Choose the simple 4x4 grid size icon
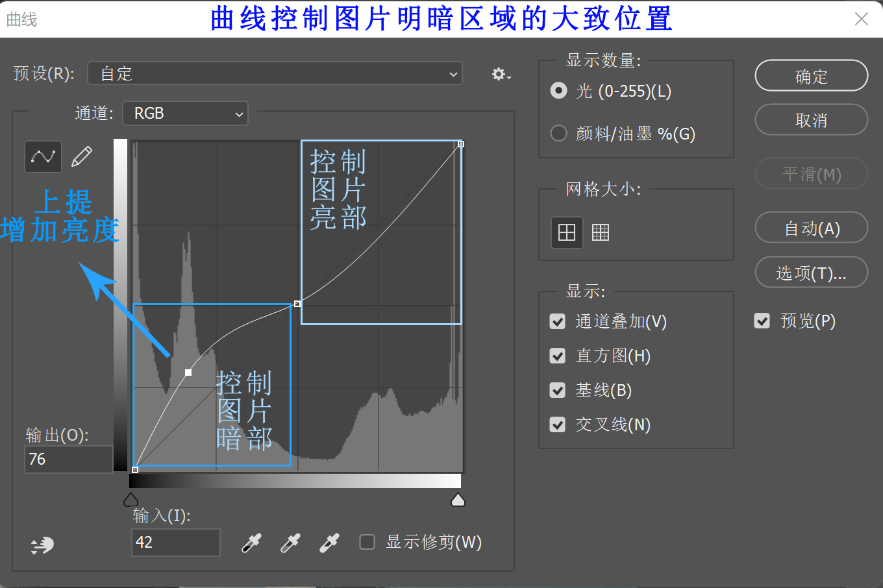This screenshot has width=883, height=588. coord(567,232)
